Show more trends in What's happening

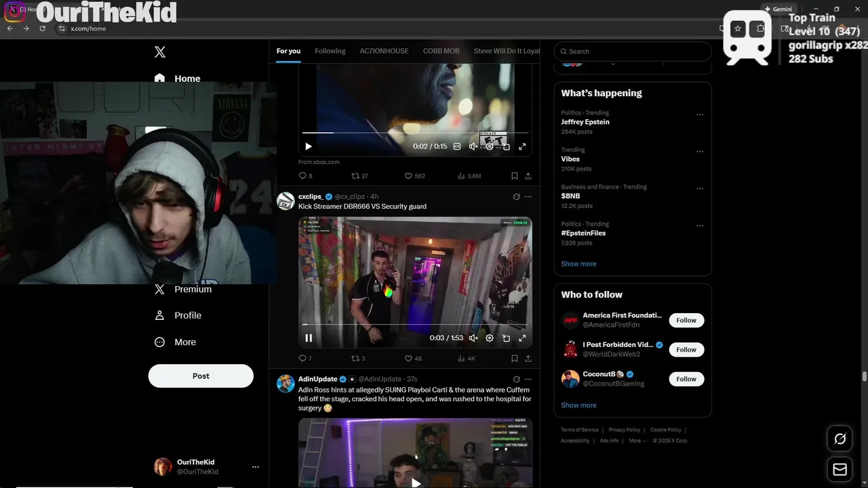[578, 264]
